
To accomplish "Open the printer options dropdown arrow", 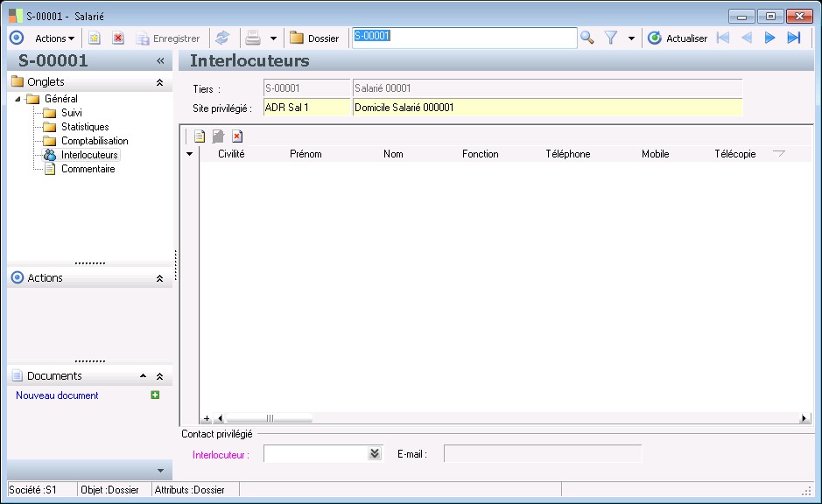I will tap(273, 38).
